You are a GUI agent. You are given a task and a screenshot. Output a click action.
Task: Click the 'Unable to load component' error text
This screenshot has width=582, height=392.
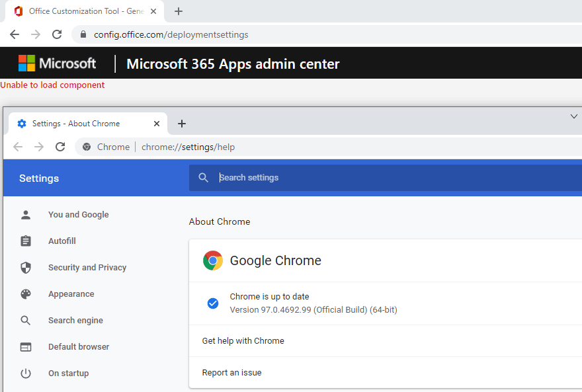pyautogui.click(x=52, y=85)
